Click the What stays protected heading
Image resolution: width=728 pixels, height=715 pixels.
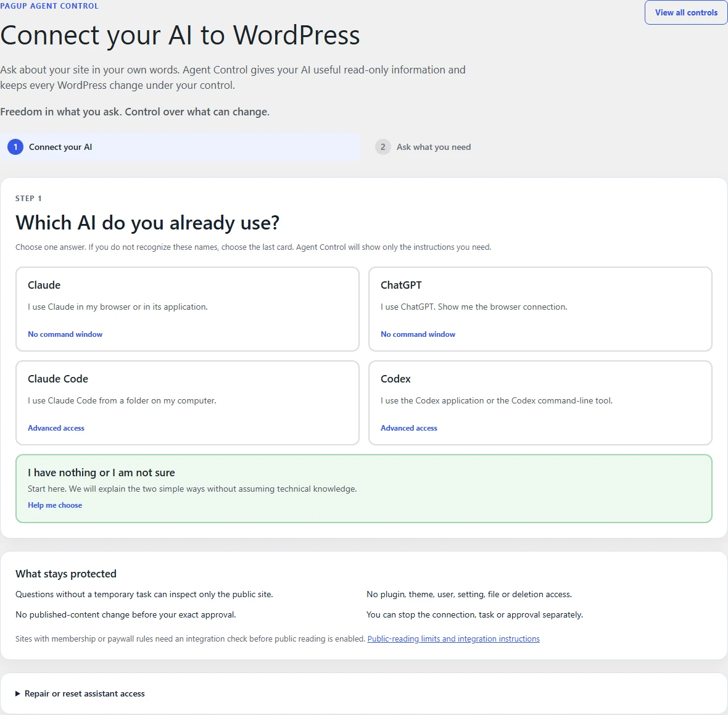tap(66, 574)
